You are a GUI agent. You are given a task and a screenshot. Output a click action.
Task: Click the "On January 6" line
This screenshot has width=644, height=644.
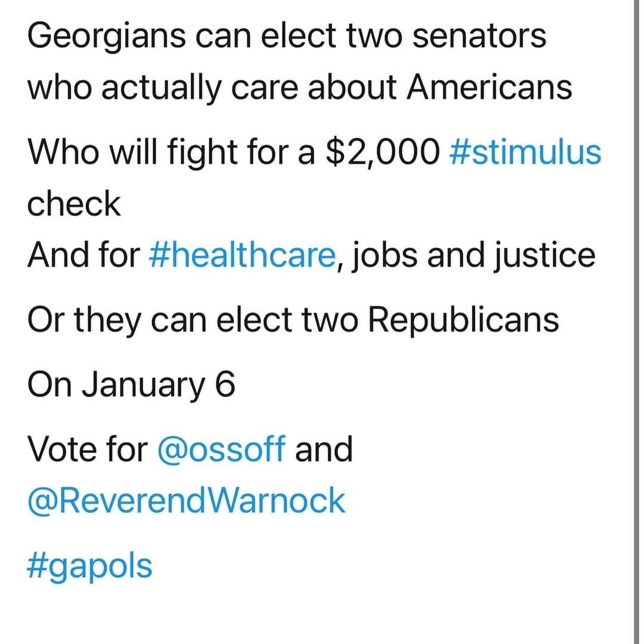point(131,386)
